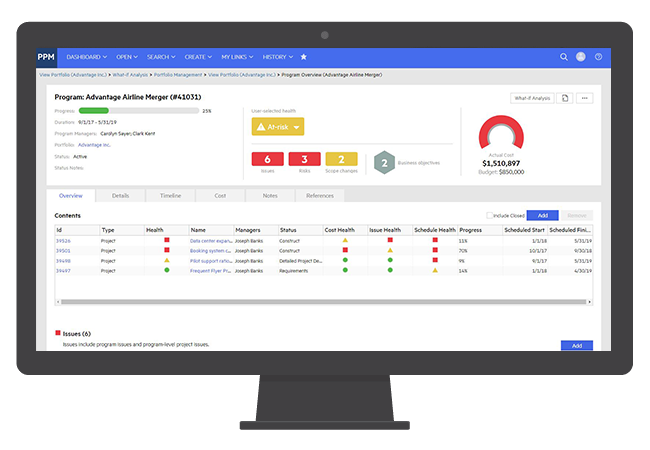Click the Portfolio Management breadcrumb link

(178, 75)
